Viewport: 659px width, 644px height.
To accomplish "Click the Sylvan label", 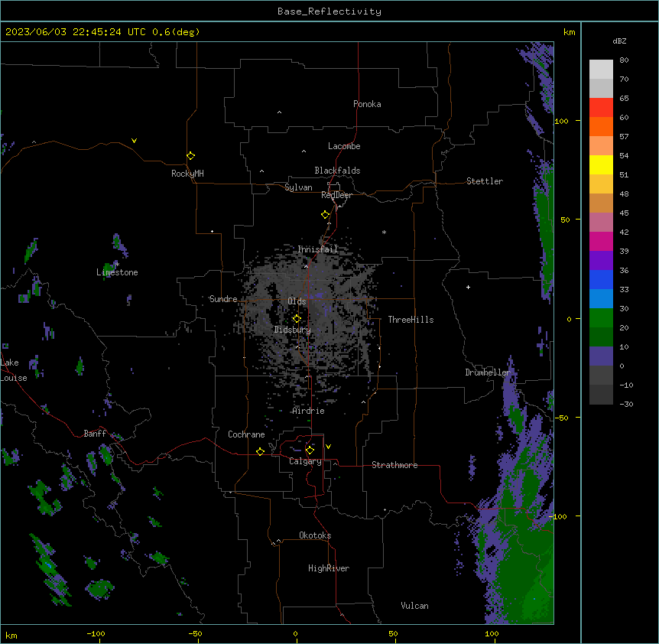I will coord(298,187).
